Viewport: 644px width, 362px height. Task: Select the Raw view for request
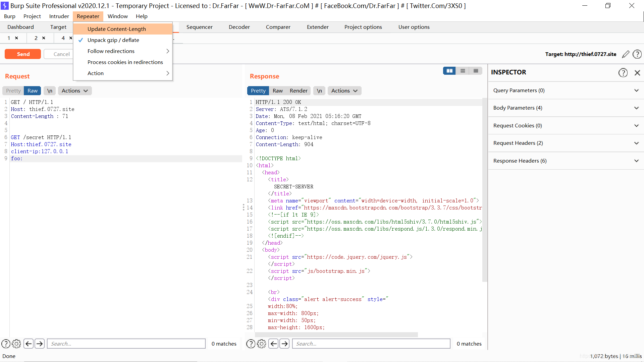point(33,90)
